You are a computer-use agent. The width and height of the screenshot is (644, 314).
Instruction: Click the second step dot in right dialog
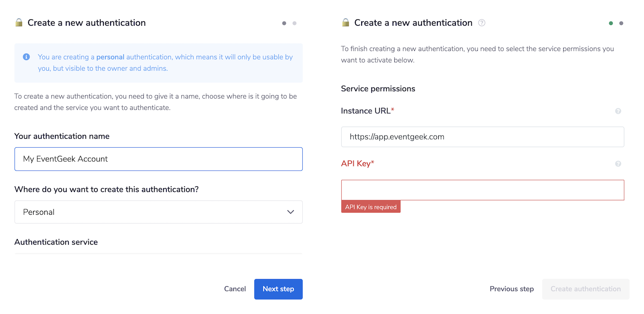pos(621,23)
